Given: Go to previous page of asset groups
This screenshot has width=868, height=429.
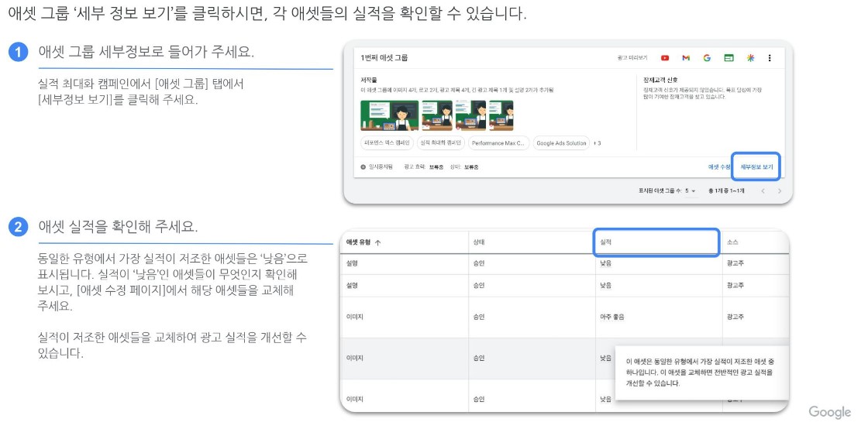Looking at the screenshot, I should [x=763, y=191].
